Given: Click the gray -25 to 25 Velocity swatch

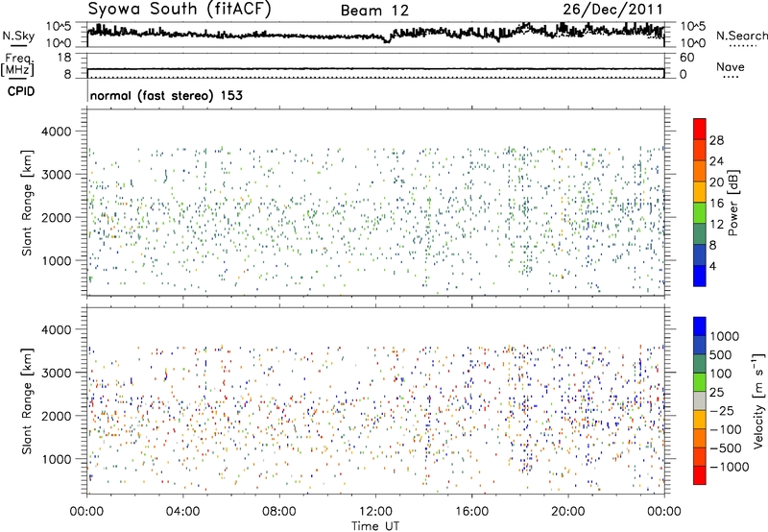Looking at the screenshot, I should (700, 400).
